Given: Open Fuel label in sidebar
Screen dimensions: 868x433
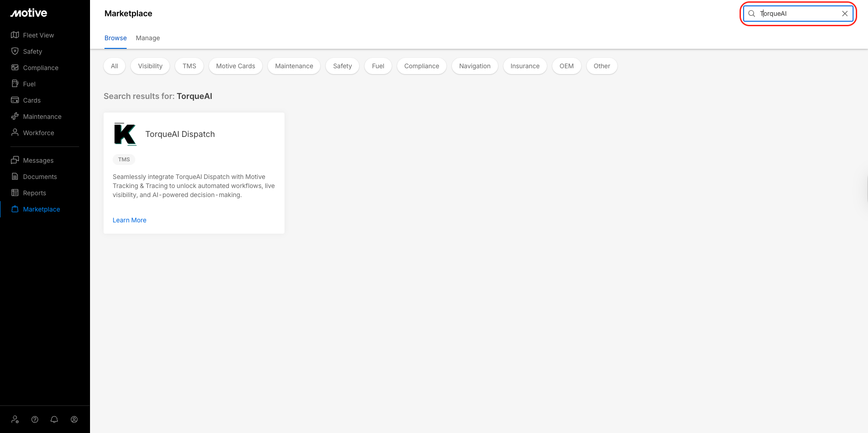Looking at the screenshot, I should click(x=29, y=84).
